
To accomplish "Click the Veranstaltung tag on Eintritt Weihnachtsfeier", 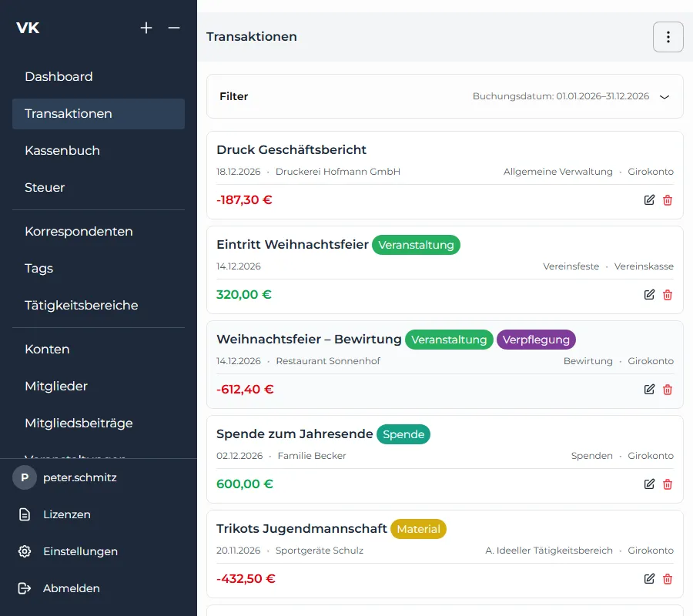I will click(x=416, y=245).
